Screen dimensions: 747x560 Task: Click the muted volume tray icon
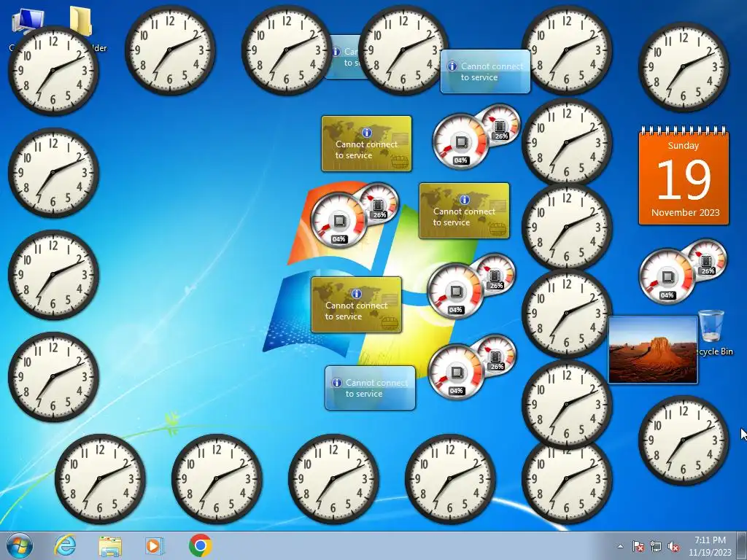tap(673, 546)
